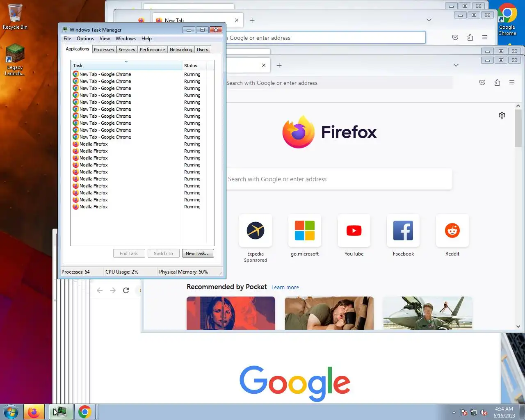Viewport: 525px width, 420px height.
Task: Open Options menu in Task Manager
Action: pyautogui.click(x=85, y=39)
